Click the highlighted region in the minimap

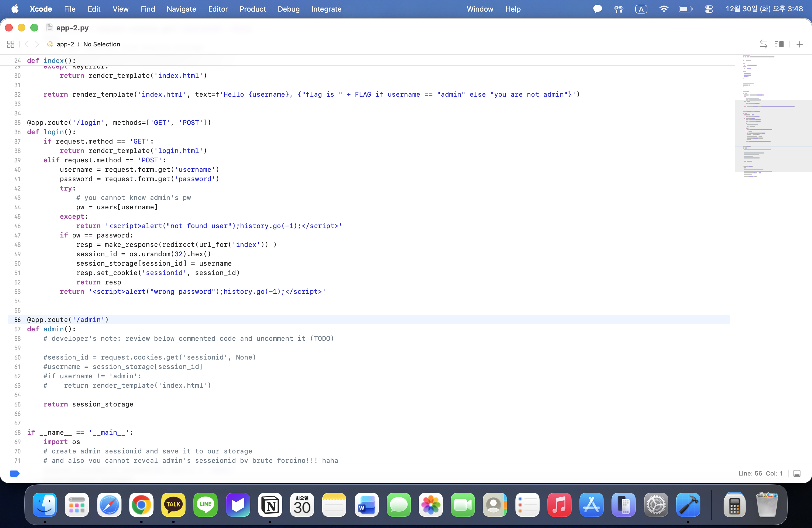[773, 136]
